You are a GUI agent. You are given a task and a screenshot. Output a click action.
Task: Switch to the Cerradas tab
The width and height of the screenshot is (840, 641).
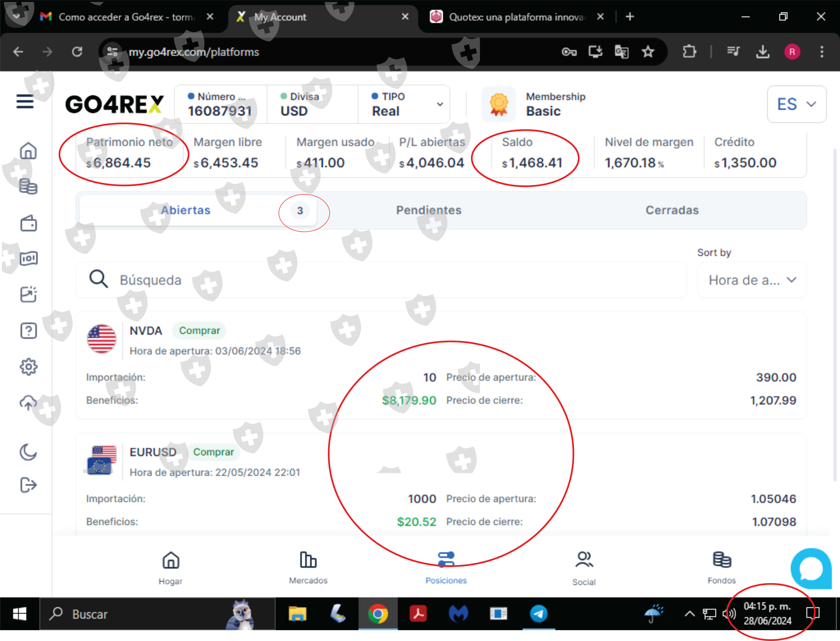pos(672,210)
